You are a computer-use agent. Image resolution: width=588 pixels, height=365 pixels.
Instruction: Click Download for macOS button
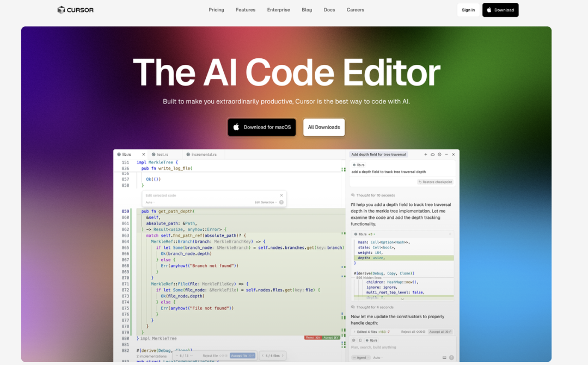click(x=262, y=127)
